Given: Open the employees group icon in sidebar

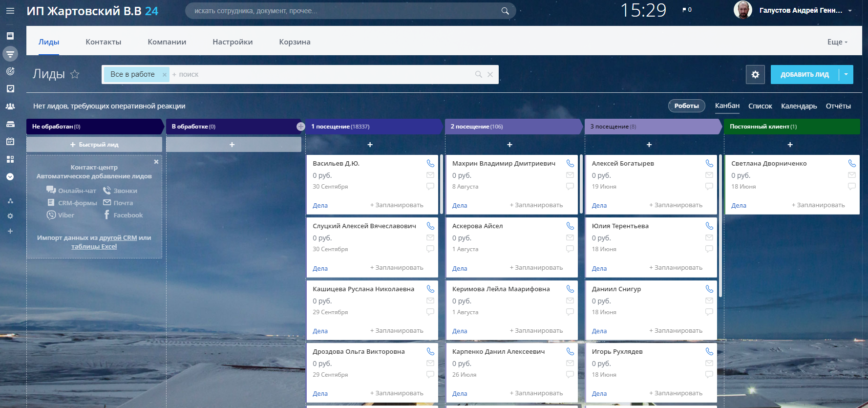Looking at the screenshot, I should [10, 106].
